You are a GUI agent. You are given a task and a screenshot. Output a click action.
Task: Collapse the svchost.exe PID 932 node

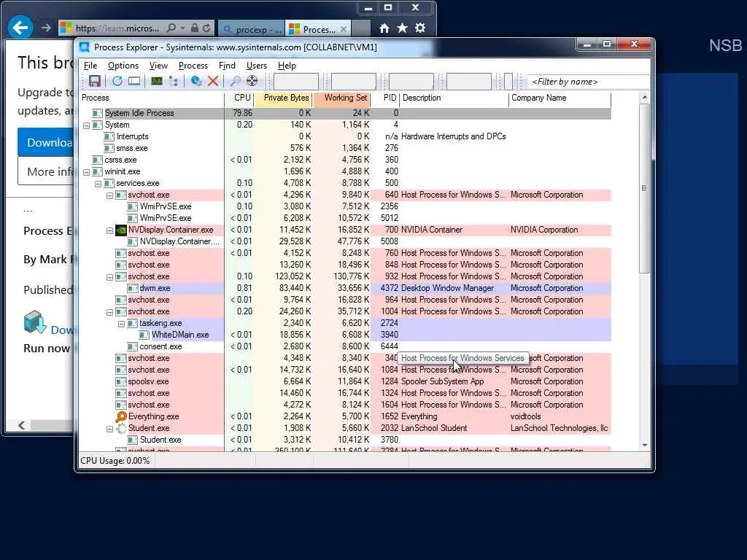(x=109, y=277)
